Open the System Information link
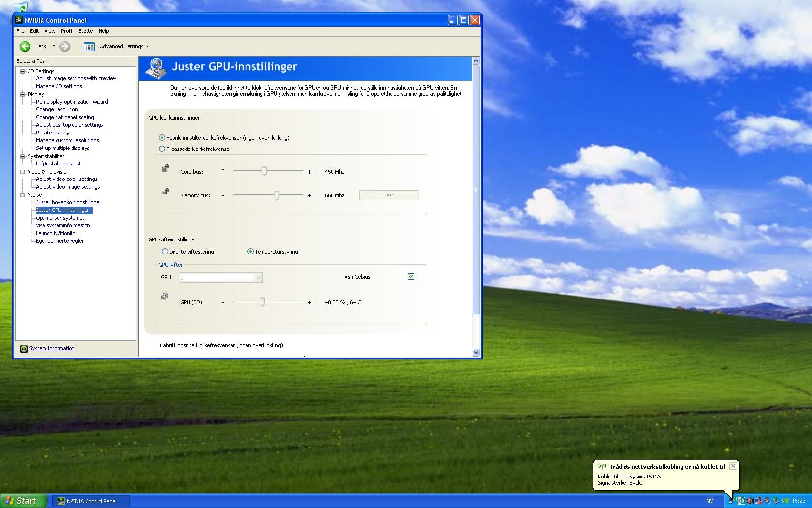 pyautogui.click(x=52, y=348)
